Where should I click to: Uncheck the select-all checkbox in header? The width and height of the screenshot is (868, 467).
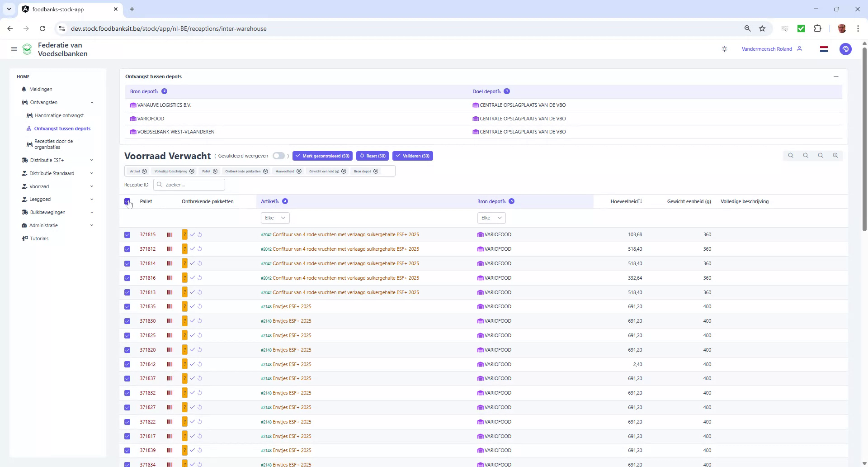tap(127, 201)
